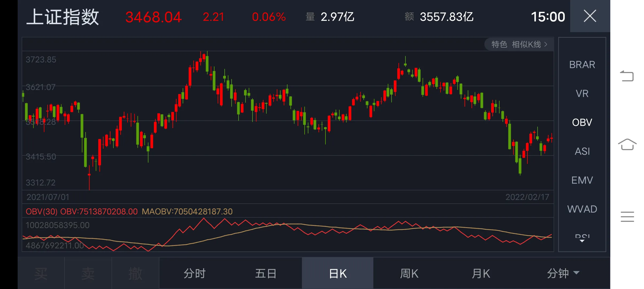The width and height of the screenshot is (644, 289).
Task: Tap the 3415.50 price axis label
Action: 41,157
